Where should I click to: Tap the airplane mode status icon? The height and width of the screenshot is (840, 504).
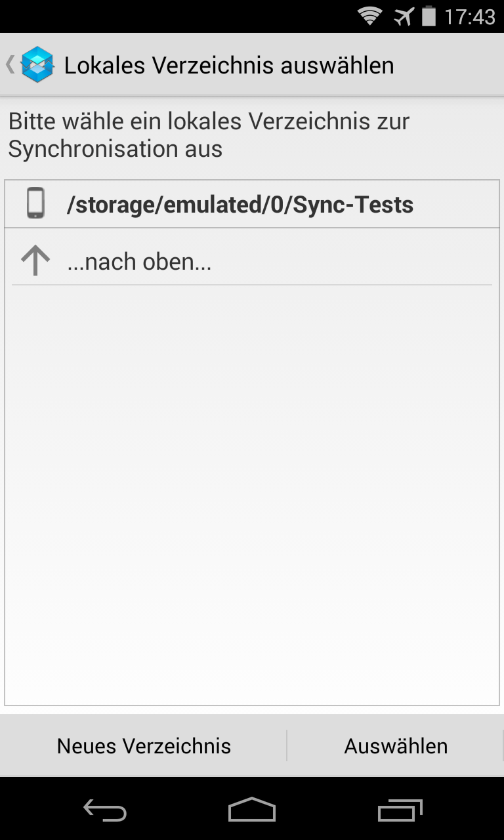404,16
